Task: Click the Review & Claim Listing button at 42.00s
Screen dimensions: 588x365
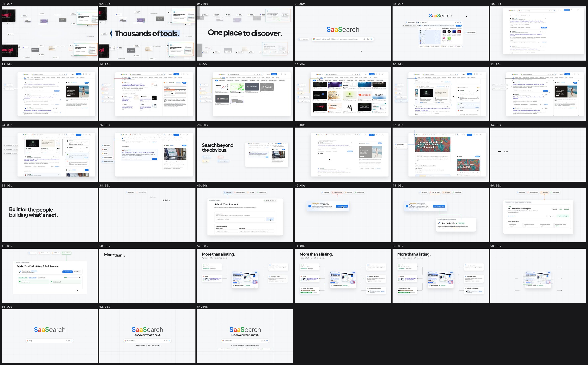Action: [x=342, y=206]
